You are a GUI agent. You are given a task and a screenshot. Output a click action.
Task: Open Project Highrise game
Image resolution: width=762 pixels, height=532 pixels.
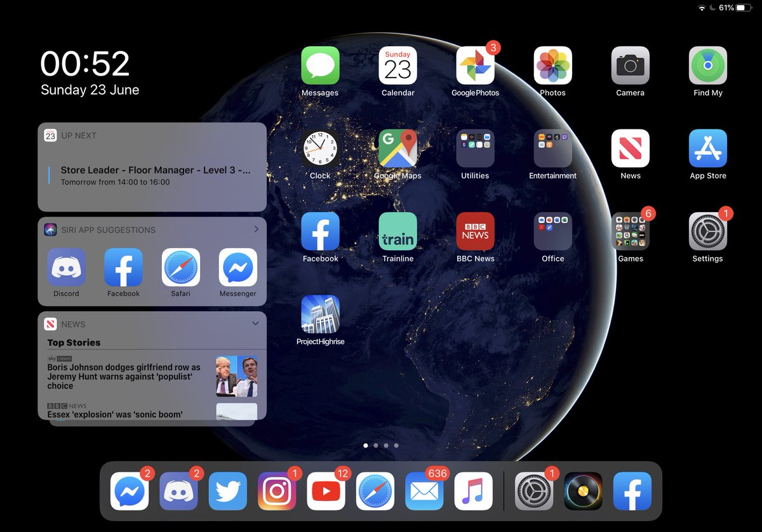[320, 315]
